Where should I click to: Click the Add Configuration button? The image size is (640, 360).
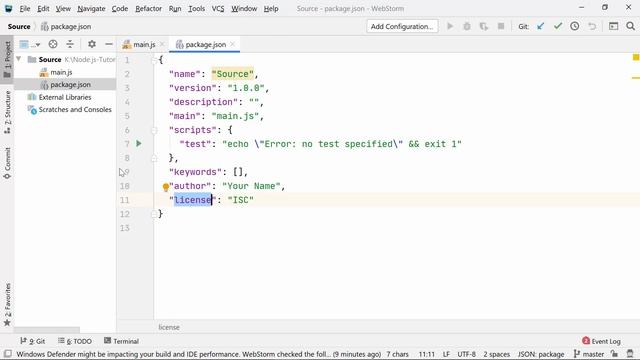coord(402,27)
